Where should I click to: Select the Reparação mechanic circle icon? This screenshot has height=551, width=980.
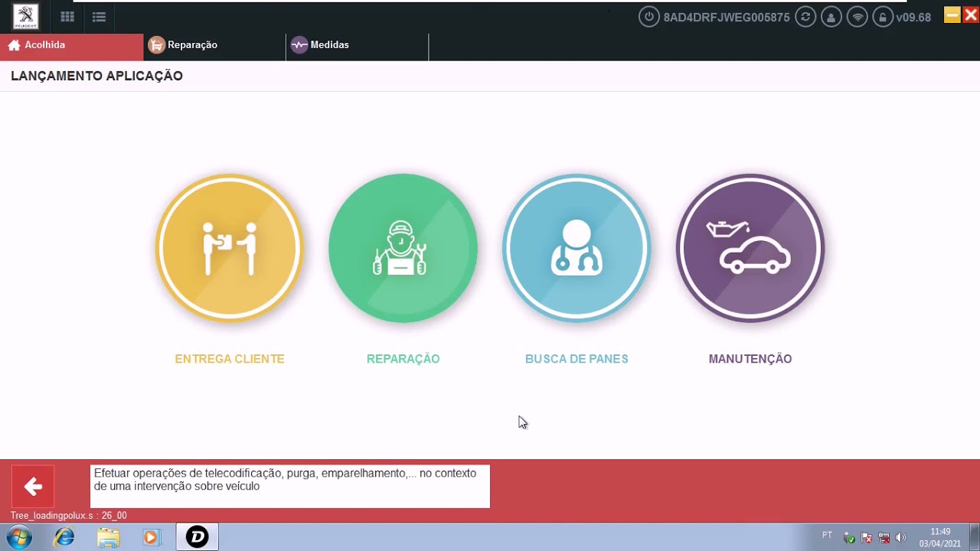click(x=403, y=248)
